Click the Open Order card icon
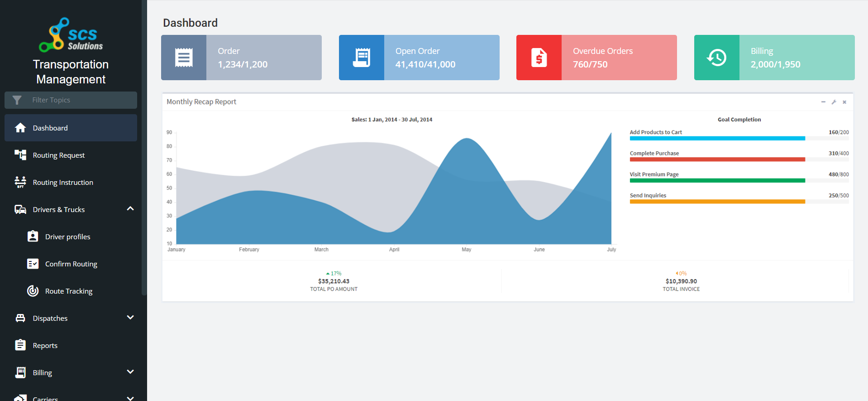 tap(362, 58)
